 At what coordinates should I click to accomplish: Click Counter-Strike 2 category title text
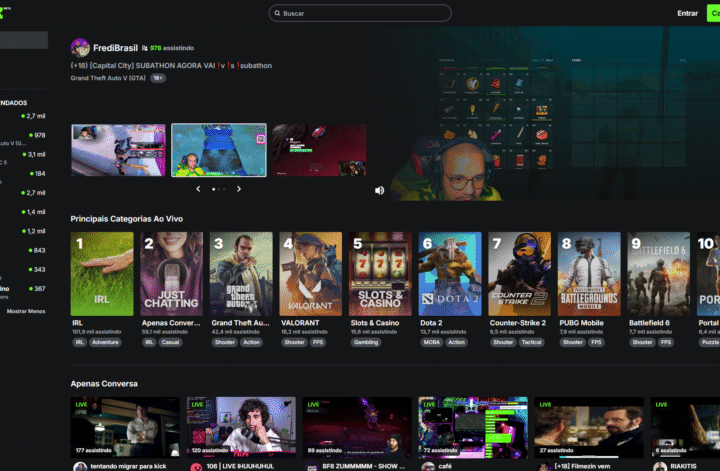[518, 323]
